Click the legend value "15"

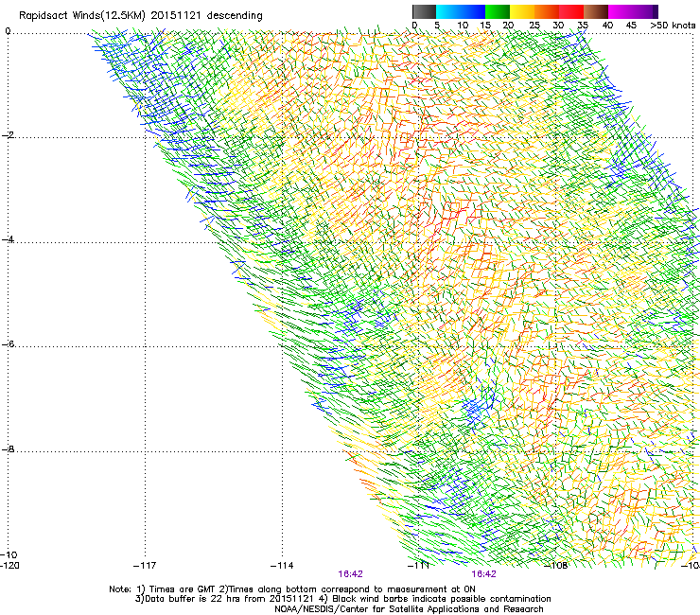pos(485,26)
